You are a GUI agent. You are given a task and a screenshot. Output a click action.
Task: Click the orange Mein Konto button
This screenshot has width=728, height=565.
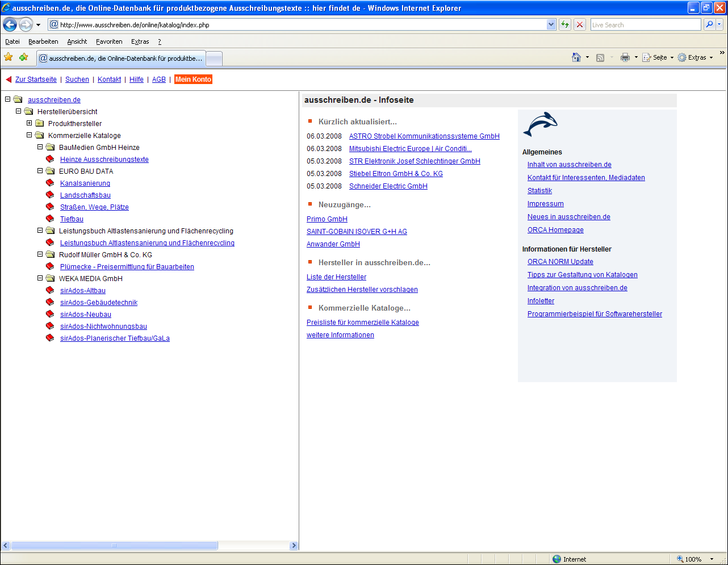tap(193, 79)
